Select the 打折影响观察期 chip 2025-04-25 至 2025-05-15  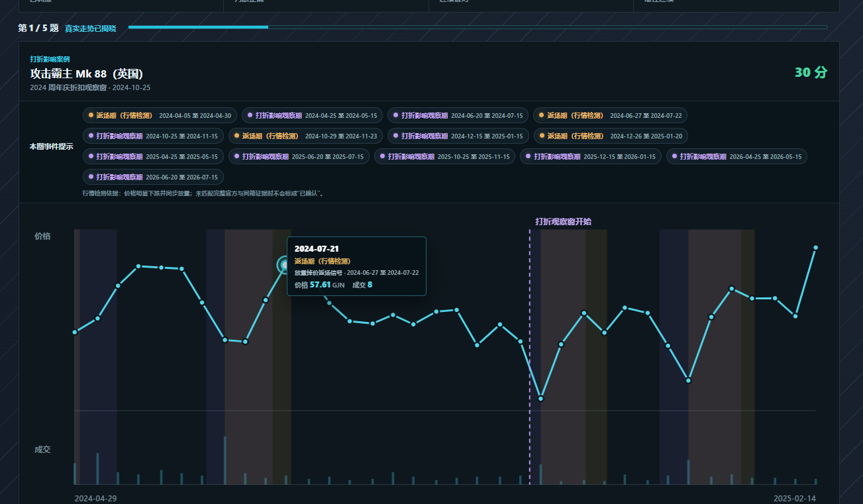click(x=153, y=156)
